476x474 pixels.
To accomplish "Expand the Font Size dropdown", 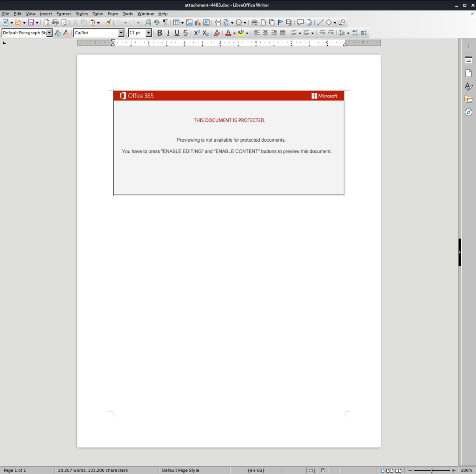I will 149,33.
